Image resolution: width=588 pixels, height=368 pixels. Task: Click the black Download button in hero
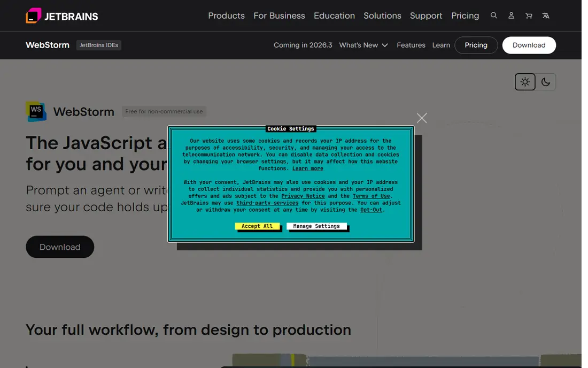[x=60, y=247]
